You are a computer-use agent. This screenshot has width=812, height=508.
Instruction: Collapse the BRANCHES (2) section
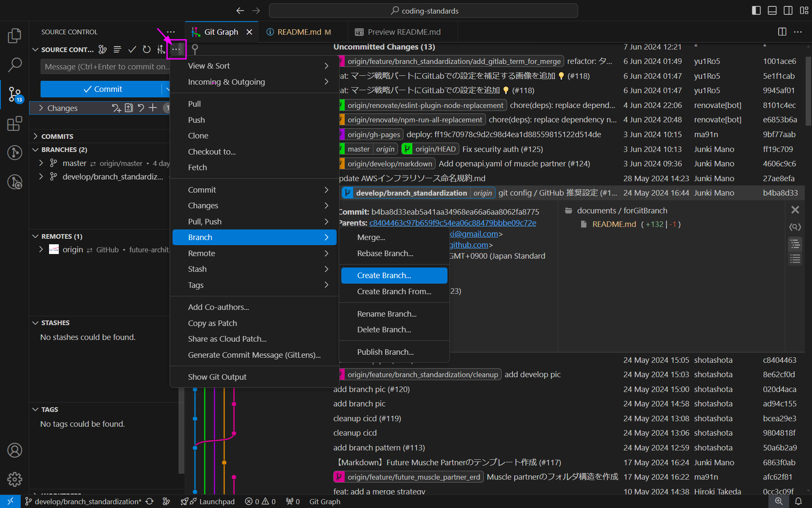pos(36,149)
